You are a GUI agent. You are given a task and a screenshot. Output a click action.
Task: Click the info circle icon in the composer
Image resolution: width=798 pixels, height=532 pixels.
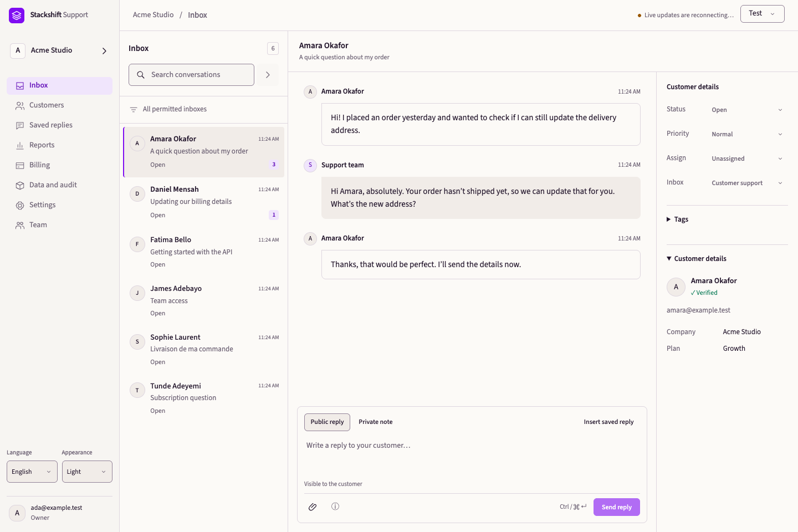[x=335, y=507]
